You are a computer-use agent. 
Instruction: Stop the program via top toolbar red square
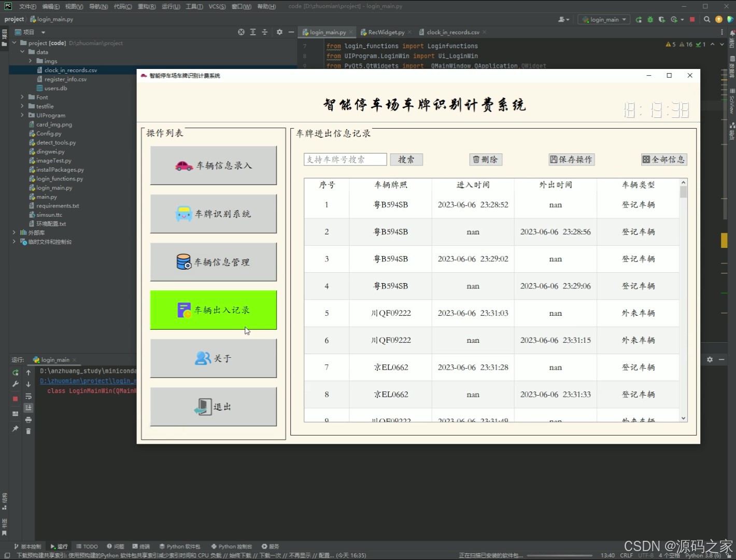click(x=692, y=20)
